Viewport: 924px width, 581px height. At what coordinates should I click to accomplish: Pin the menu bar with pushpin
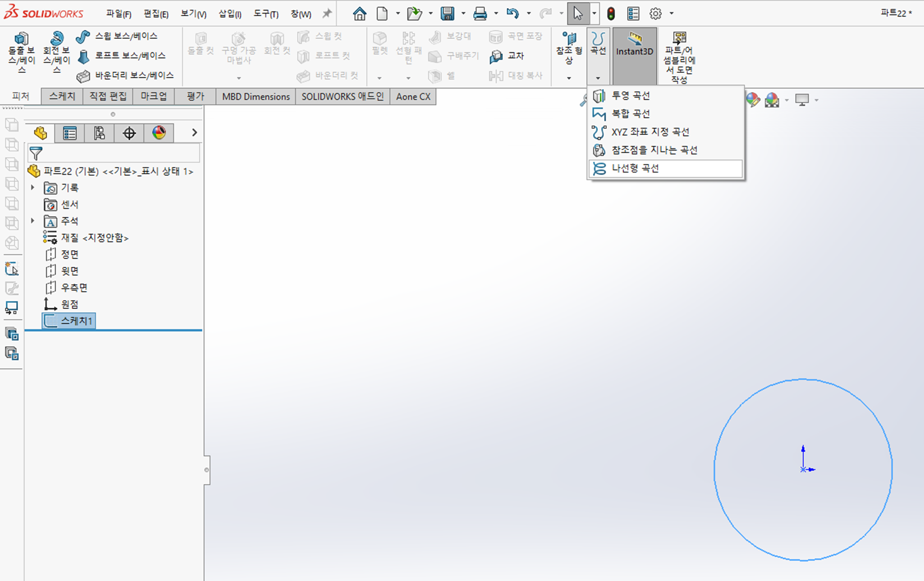click(327, 13)
